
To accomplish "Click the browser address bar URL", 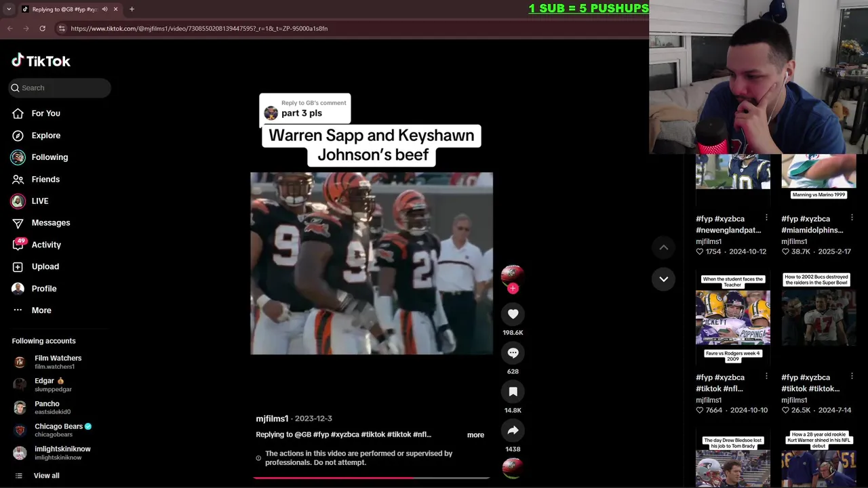I will 199,28.
